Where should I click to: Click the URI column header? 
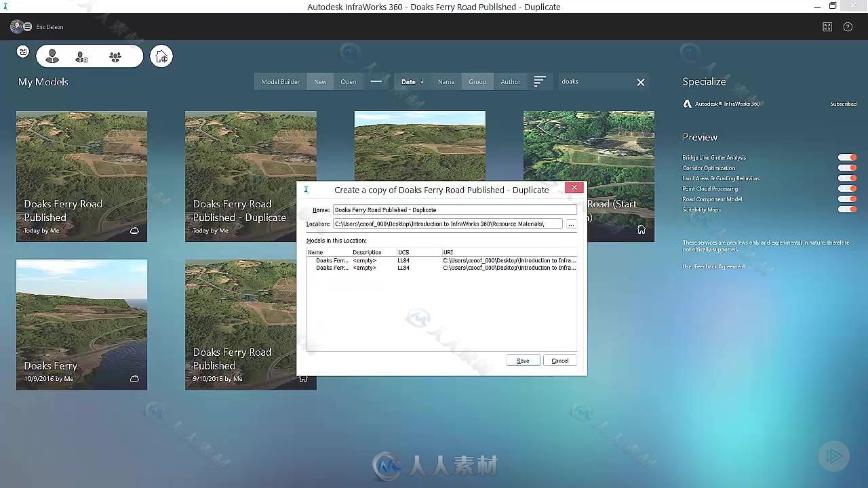(509, 252)
